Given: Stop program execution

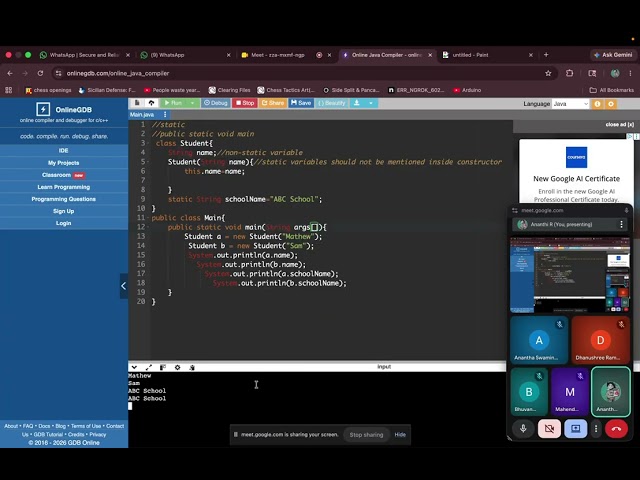Looking at the screenshot, I should pyautogui.click(x=245, y=103).
